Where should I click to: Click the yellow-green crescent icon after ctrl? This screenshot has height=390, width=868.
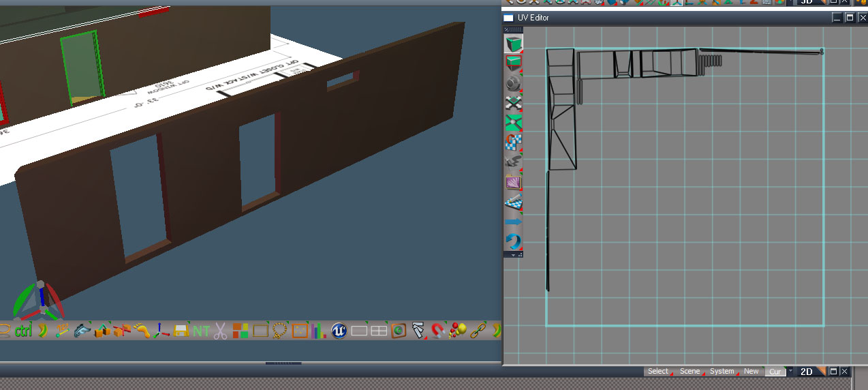[43, 331]
